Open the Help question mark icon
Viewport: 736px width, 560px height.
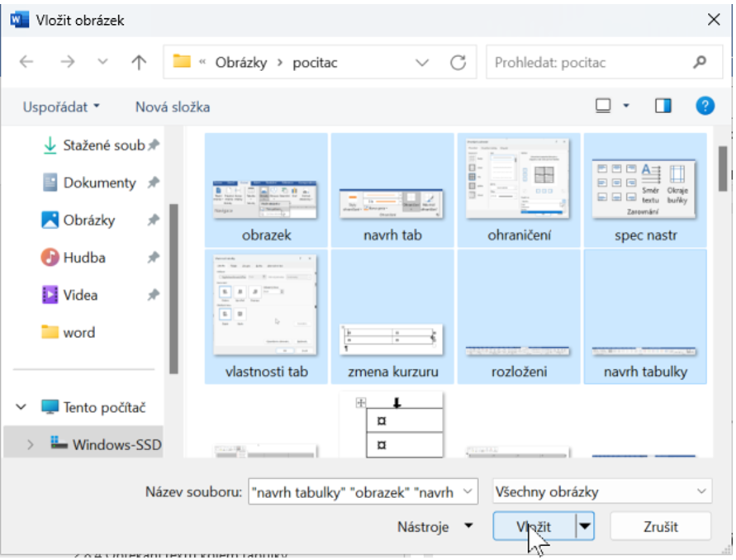705,106
